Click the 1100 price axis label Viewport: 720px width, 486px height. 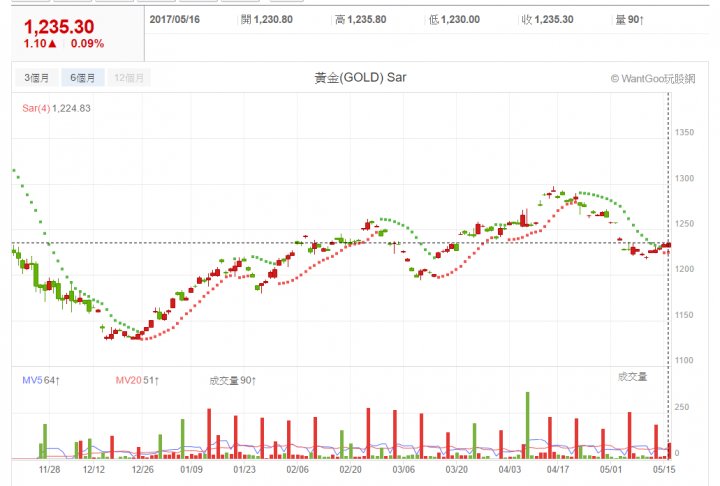coord(684,361)
